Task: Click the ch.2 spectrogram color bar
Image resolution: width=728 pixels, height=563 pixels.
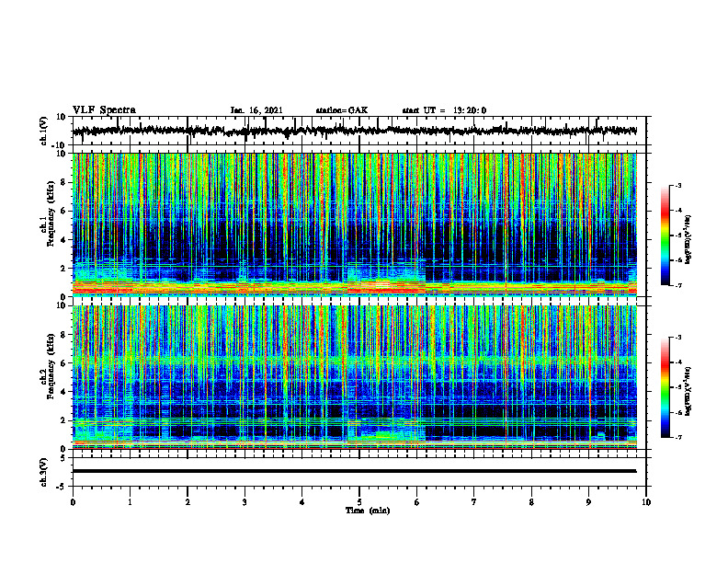Action: [665, 387]
